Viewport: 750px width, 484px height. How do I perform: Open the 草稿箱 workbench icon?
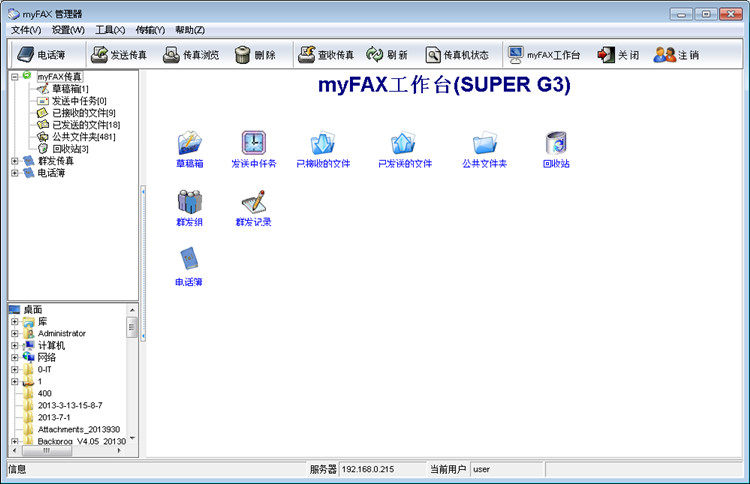click(x=190, y=149)
